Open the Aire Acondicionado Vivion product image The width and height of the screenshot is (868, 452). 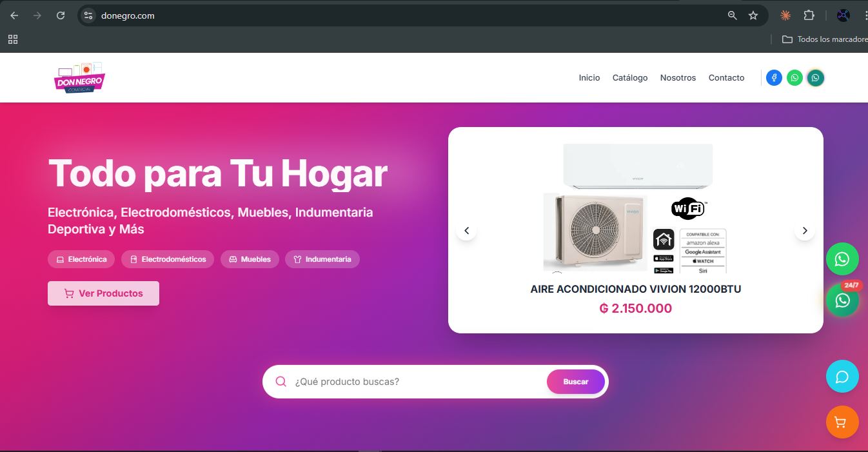tap(635, 208)
